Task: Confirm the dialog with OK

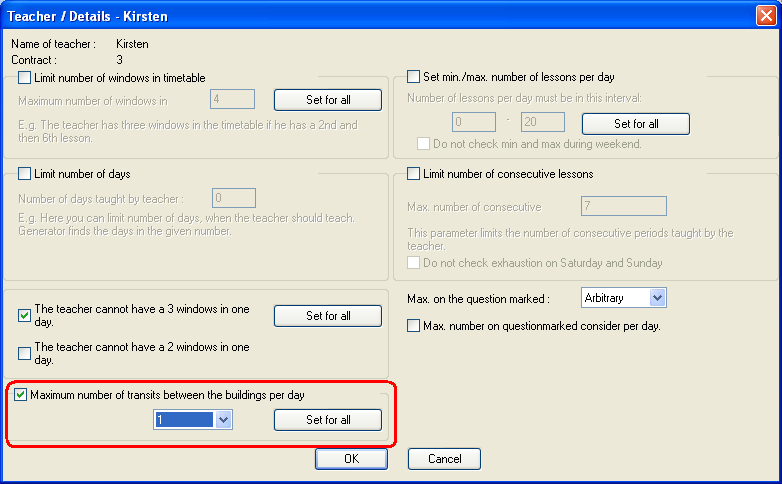Action: pos(351,459)
